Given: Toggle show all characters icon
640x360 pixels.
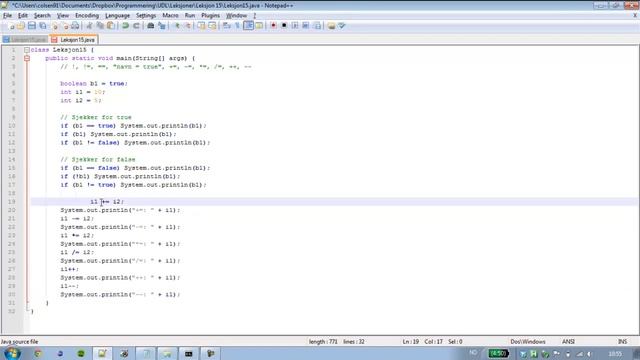Looking at the screenshot, I should (x=238, y=26).
